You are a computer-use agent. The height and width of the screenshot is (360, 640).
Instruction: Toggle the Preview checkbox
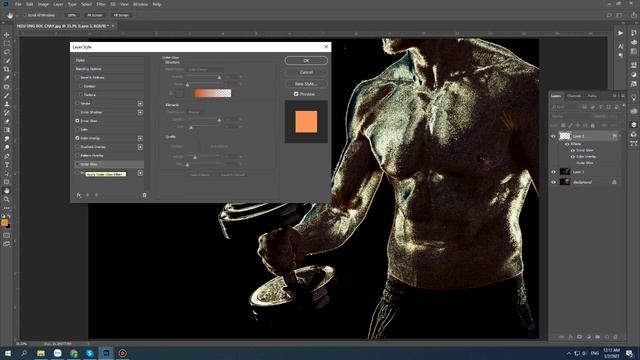[296, 94]
